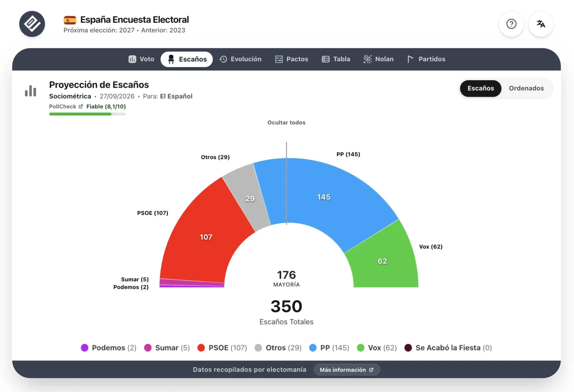Click the Otros (29) chart label
The height and width of the screenshot is (392, 574).
215,157
